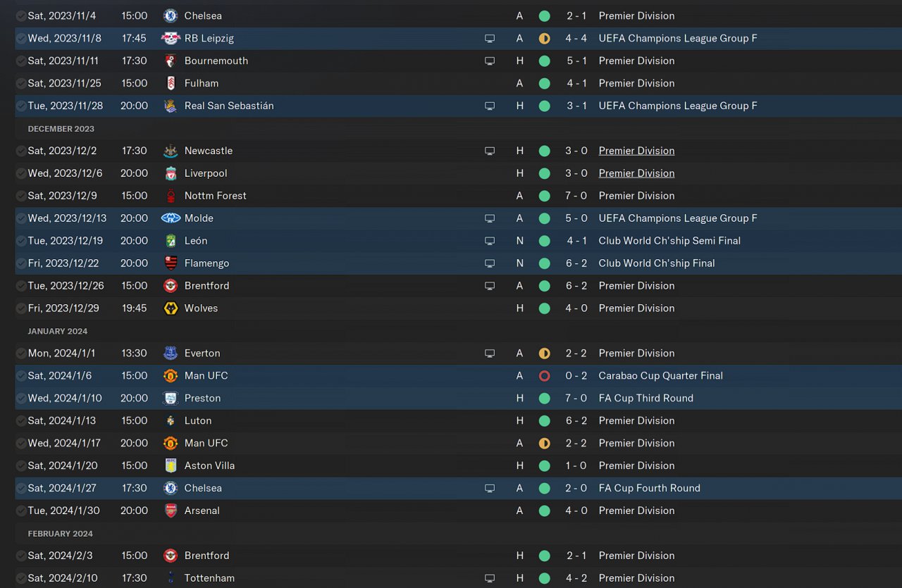Click the Wolves club badge icon
The image size is (902, 588).
pyautogui.click(x=171, y=308)
